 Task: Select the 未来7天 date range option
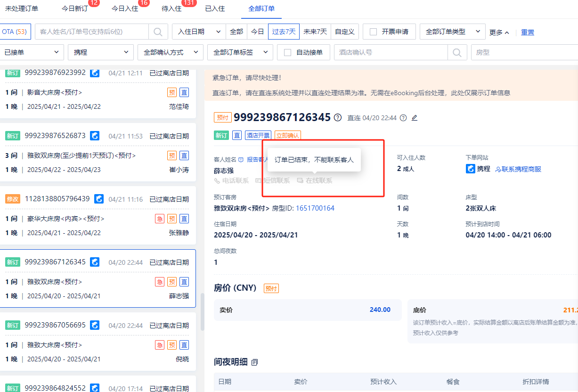click(x=315, y=32)
